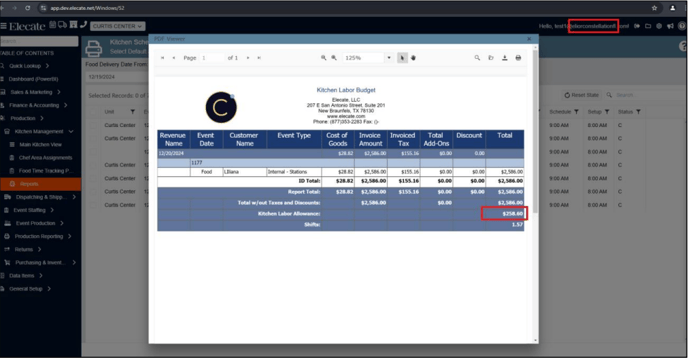Expand Production Reporting section
Viewport: 688px width, 360px height.
tap(40, 237)
